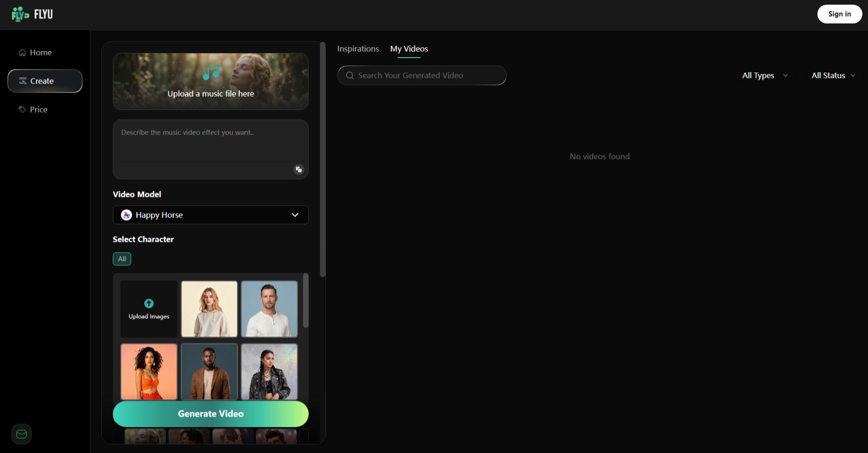Screen dimensions: 868x453
Task: Switch to the Inspirations tab
Action: pyautogui.click(x=358, y=49)
